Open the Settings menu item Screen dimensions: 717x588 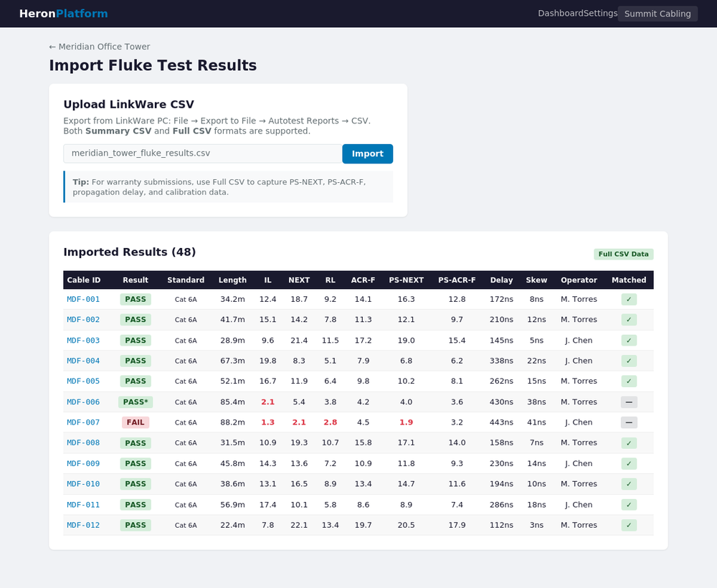tap(599, 13)
